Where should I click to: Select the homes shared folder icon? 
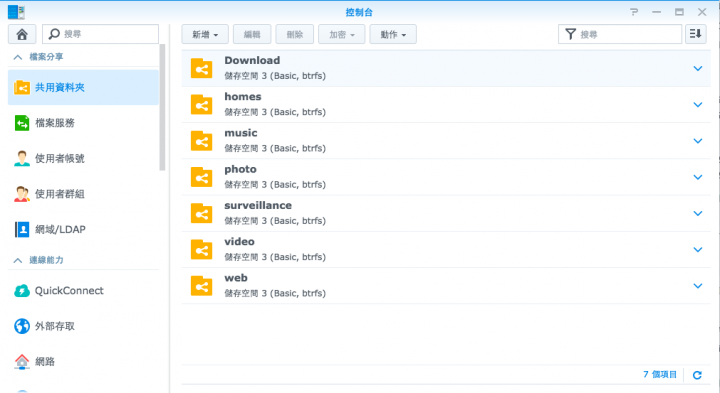[x=202, y=105]
